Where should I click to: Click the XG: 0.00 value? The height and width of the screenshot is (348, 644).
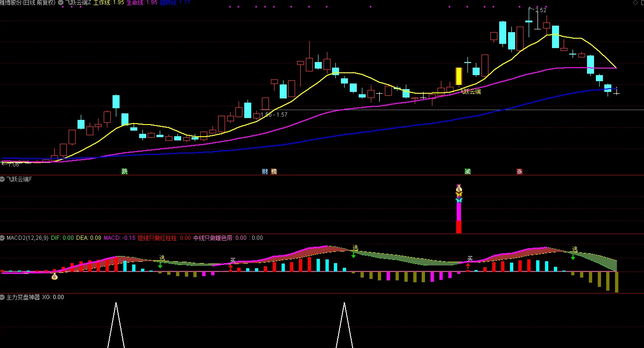53,297
